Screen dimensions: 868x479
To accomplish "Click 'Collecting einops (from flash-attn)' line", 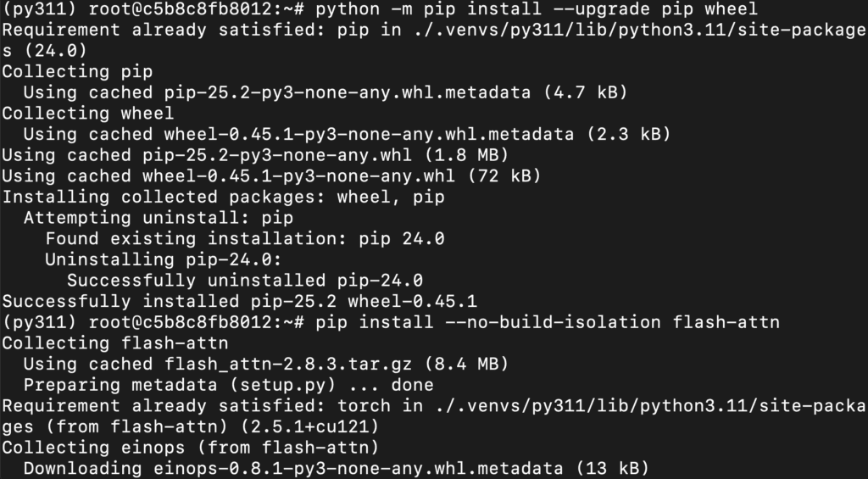I will click(190, 447).
